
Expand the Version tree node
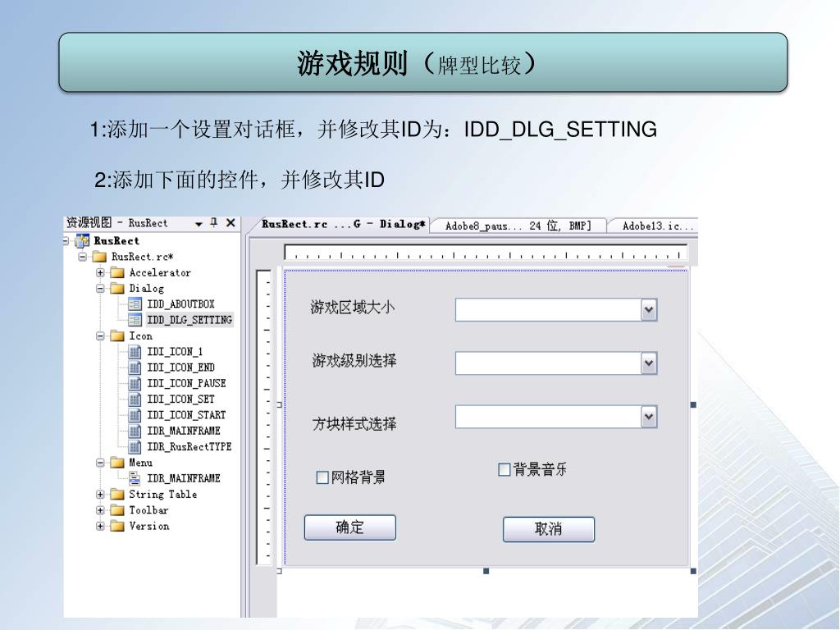[100, 526]
